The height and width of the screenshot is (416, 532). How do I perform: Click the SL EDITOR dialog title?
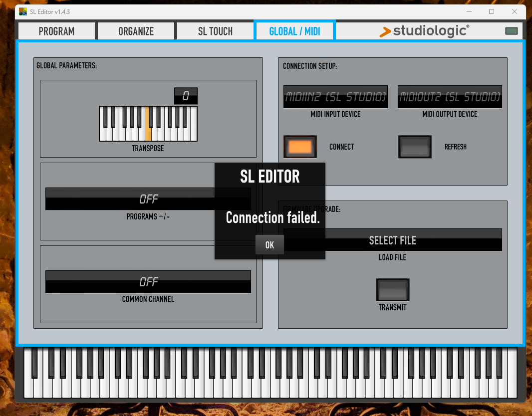tap(269, 176)
